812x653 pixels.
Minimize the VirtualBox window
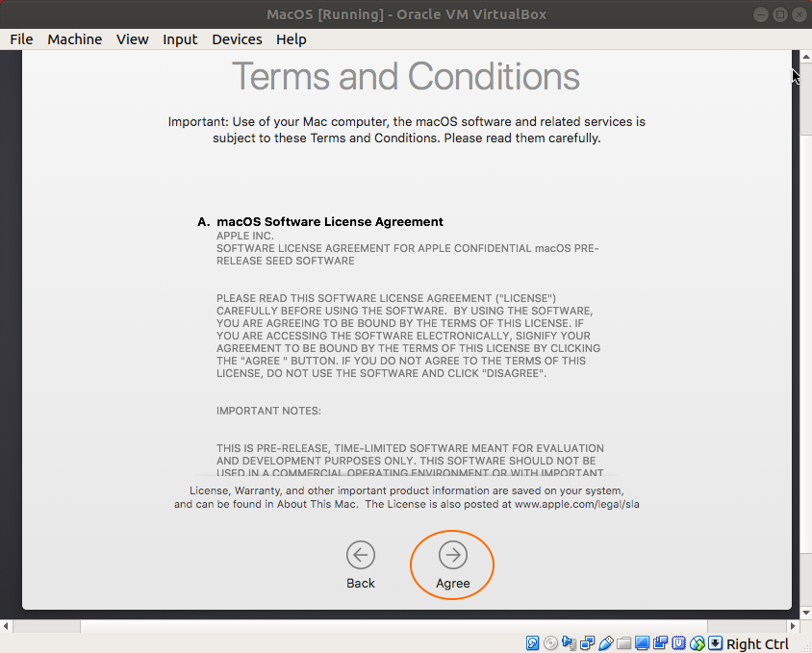pyautogui.click(x=761, y=14)
